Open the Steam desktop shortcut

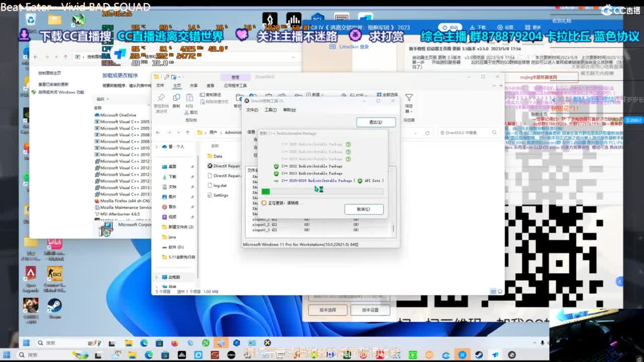click(54, 309)
